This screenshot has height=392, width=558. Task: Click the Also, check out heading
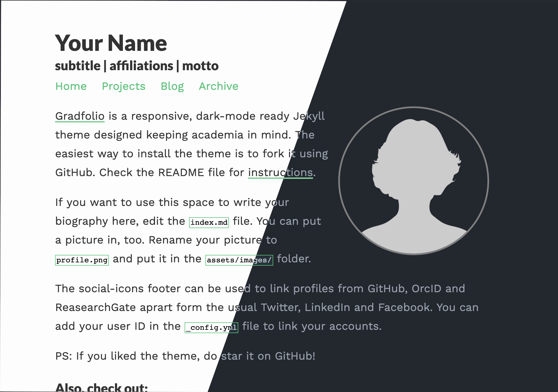(x=102, y=387)
